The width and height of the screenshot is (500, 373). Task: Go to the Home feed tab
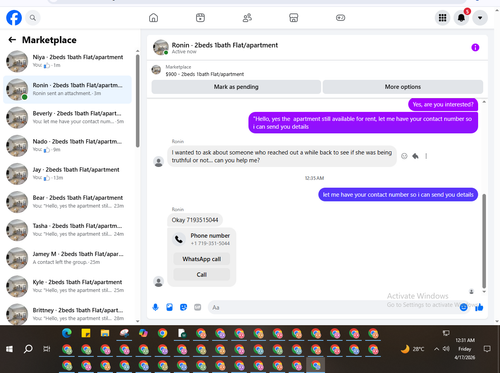pos(153,18)
